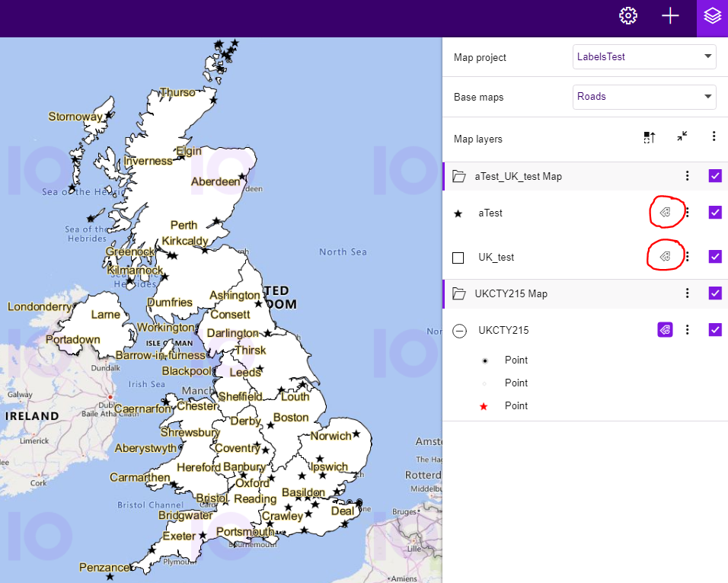This screenshot has height=583, width=728.
Task: Open the Base maps Roads dropdown
Action: (x=644, y=97)
